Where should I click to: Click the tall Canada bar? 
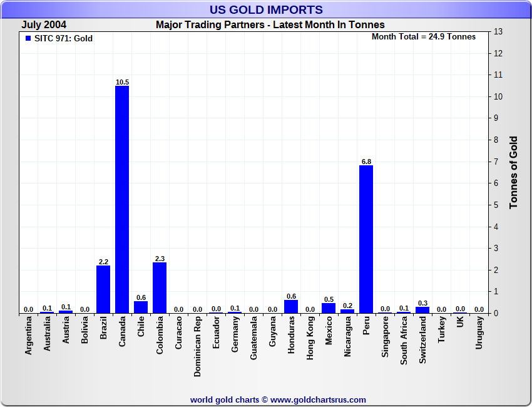[x=122, y=199]
